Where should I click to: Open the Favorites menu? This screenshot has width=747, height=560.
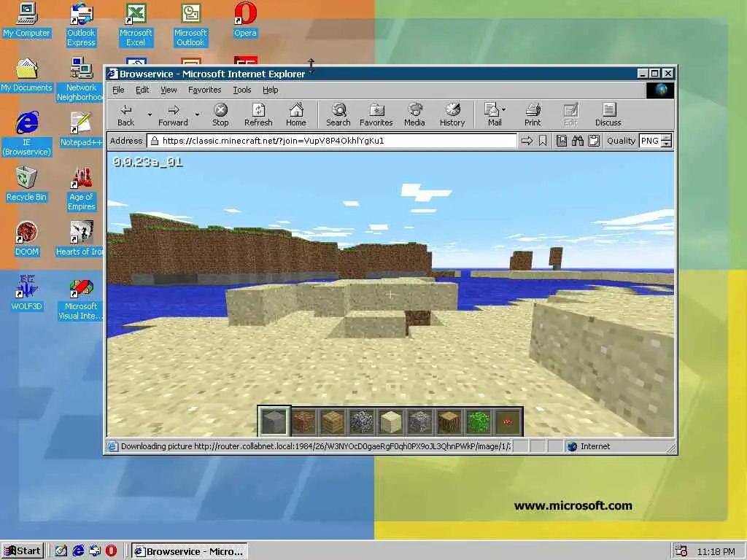click(204, 90)
